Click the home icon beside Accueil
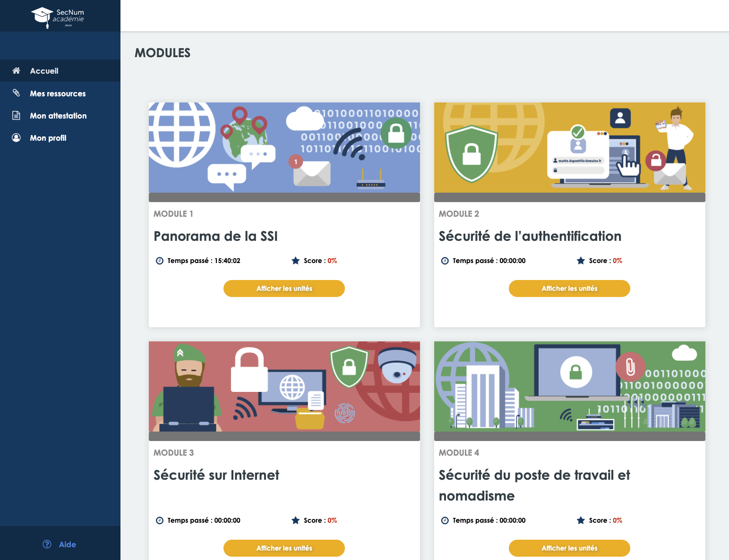The width and height of the screenshot is (729, 560). 17,71
